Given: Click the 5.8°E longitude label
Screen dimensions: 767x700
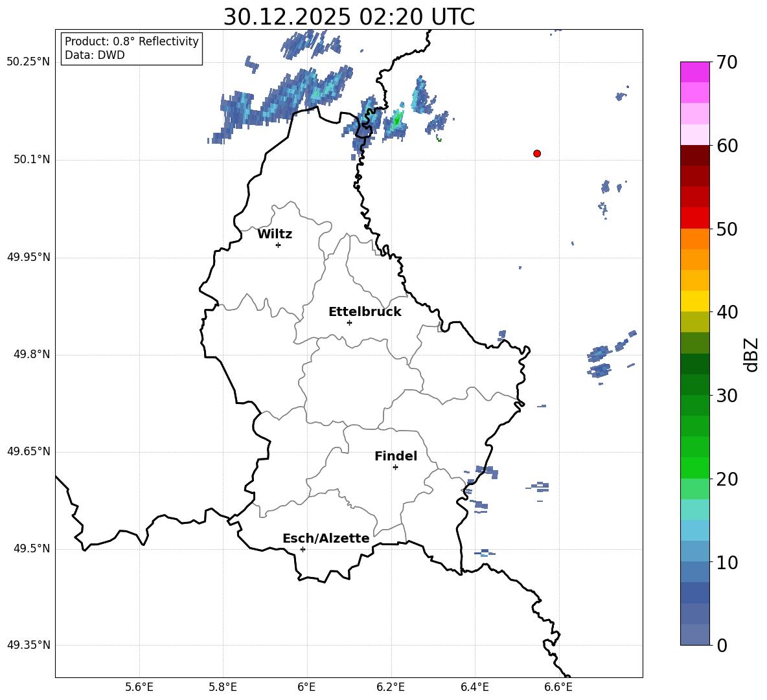Looking at the screenshot, I should click(x=223, y=687).
